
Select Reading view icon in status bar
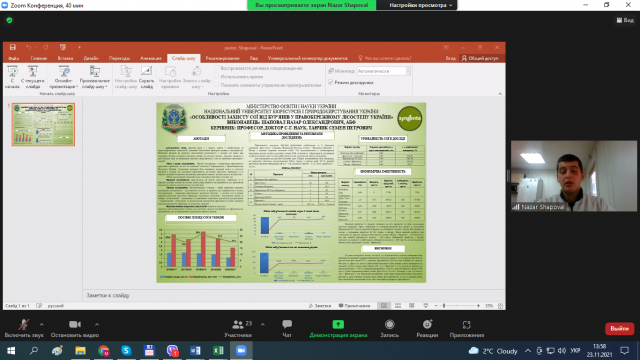coord(411,305)
